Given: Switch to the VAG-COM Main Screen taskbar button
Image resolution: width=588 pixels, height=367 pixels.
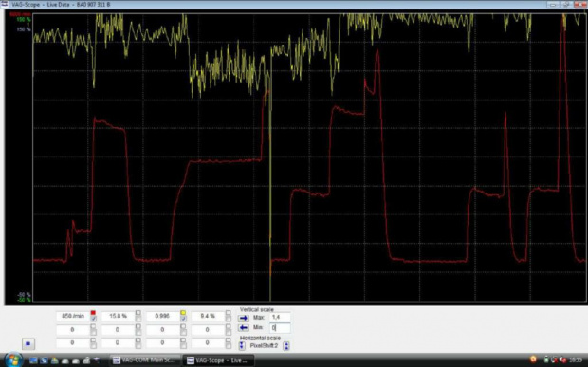Looking at the screenshot, I should [145, 360].
